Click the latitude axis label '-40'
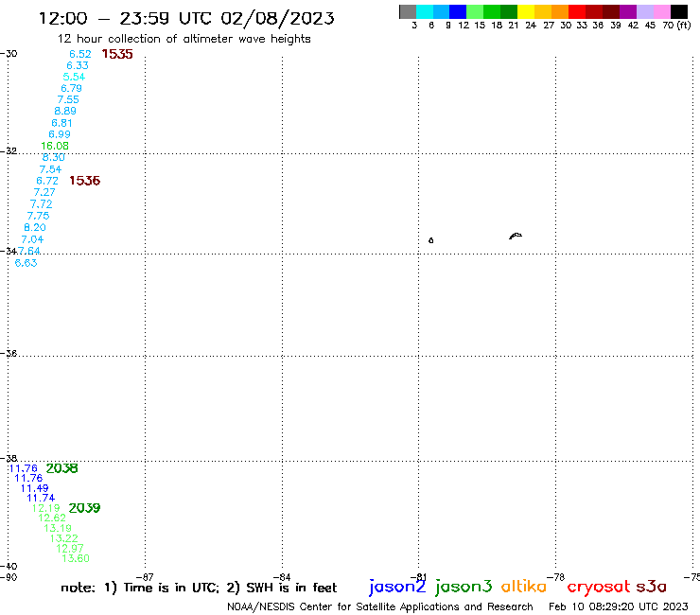The height and width of the screenshot is (615, 700). coord(9,567)
